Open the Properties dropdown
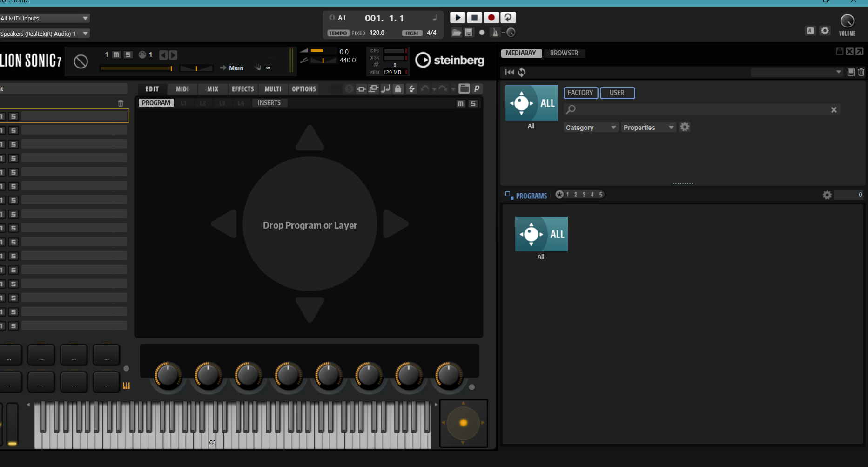 tap(648, 127)
